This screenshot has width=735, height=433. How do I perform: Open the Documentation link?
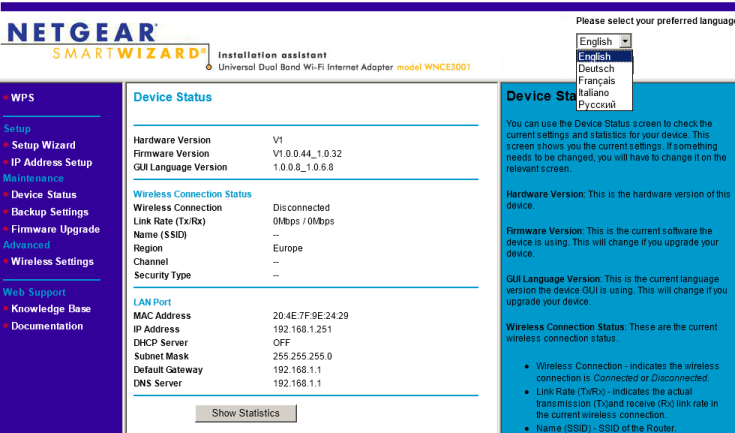pos(47,326)
